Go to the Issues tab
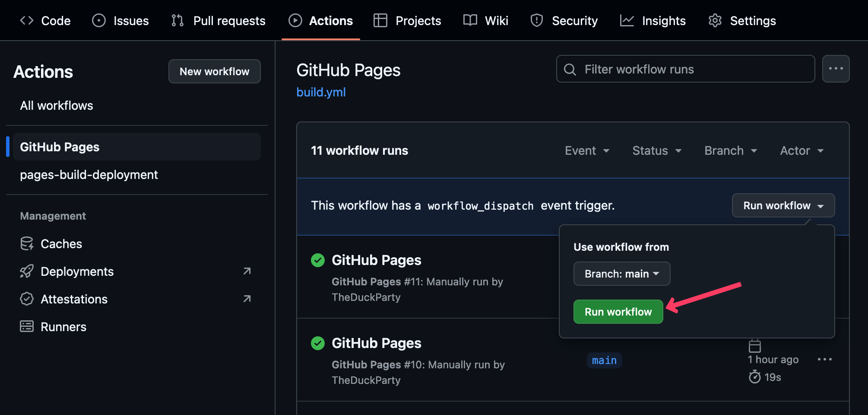Screen dimensions: 868x415 coord(120,21)
